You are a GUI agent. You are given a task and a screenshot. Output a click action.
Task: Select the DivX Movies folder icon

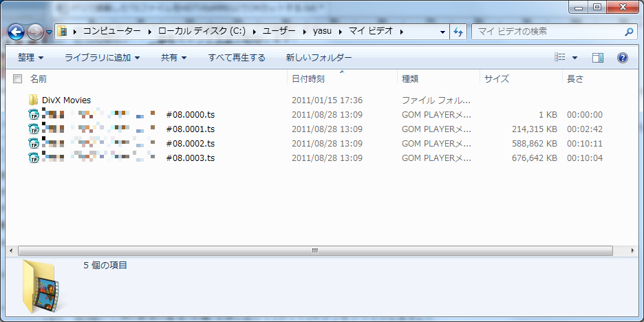34,100
